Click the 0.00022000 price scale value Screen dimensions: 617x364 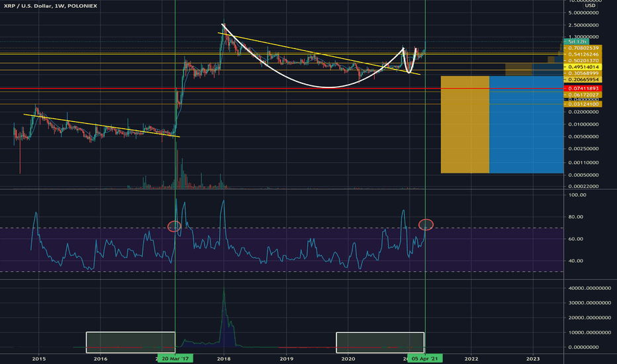point(583,187)
